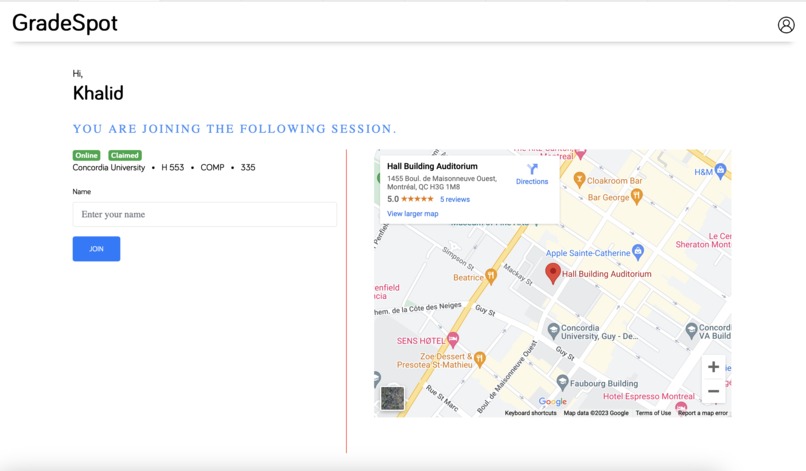
Task: Open the user profile icon
Action: [785, 25]
